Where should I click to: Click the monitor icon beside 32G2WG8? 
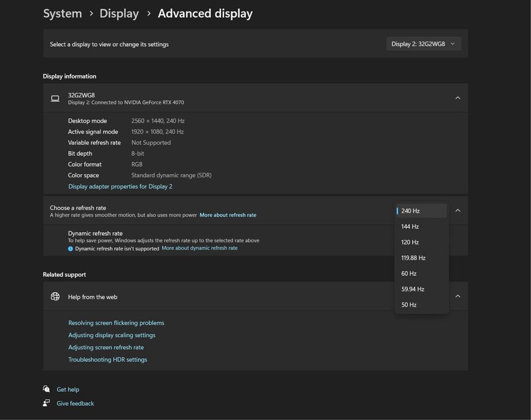[55, 98]
